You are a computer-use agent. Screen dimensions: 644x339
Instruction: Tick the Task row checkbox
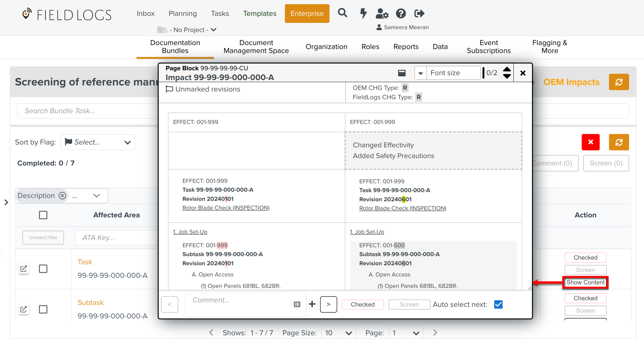(x=43, y=269)
